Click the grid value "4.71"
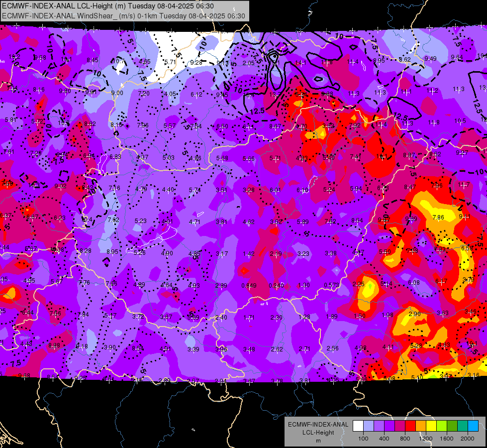The height and width of the screenshot is (448, 487). click(195, 222)
